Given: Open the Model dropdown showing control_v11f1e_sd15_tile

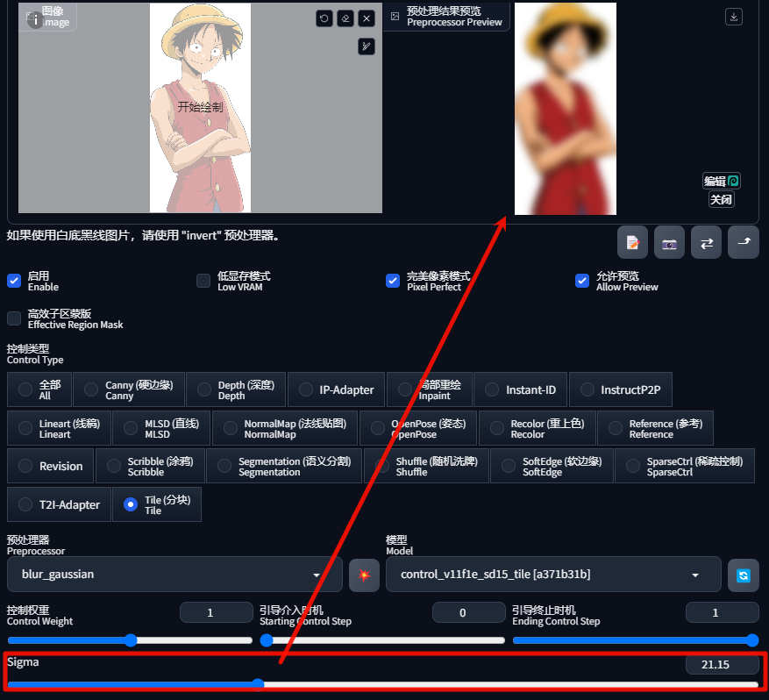Looking at the screenshot, I should pyautogui.click(x=553, y=575).
